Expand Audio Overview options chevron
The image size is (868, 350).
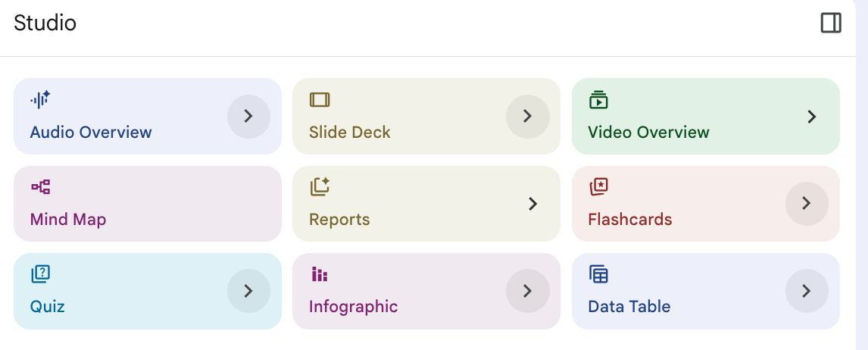coord(248,116)
